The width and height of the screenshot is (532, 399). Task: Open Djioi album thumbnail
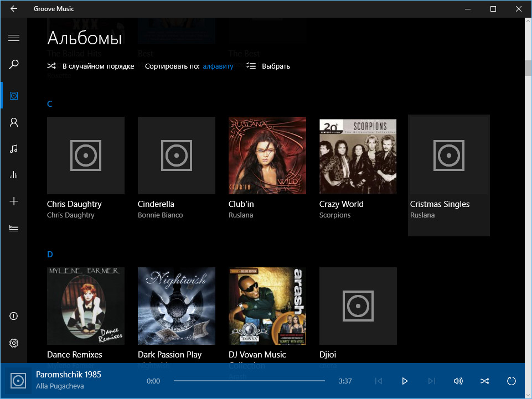click(358, 306)
